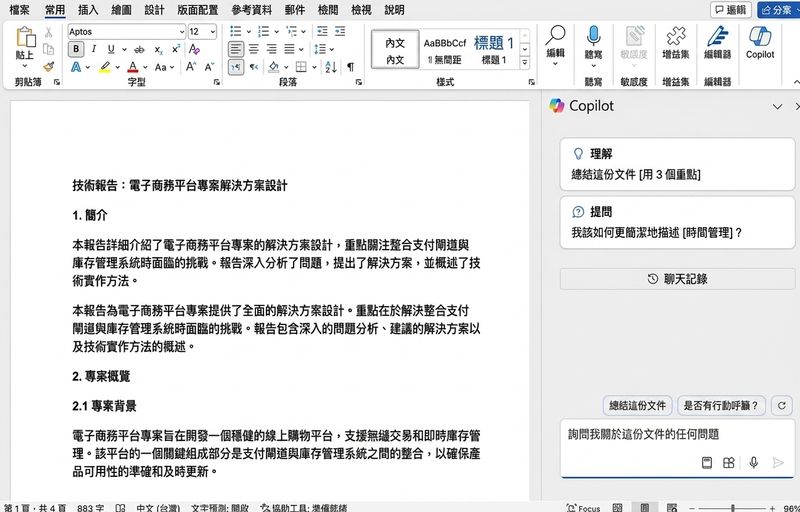Click the Copilot ribbon button

pos(760,43)
